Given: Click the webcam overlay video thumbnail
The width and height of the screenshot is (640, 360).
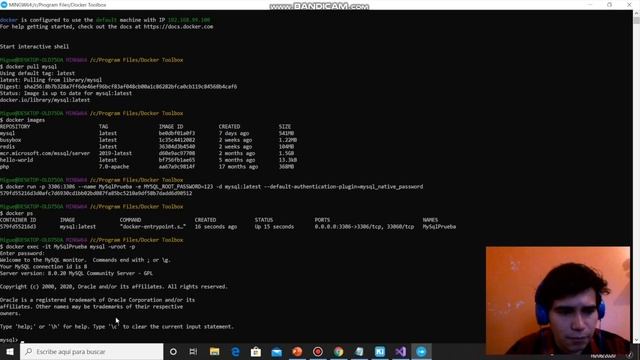Looking at the screenshot, I should tap(558, 300).
